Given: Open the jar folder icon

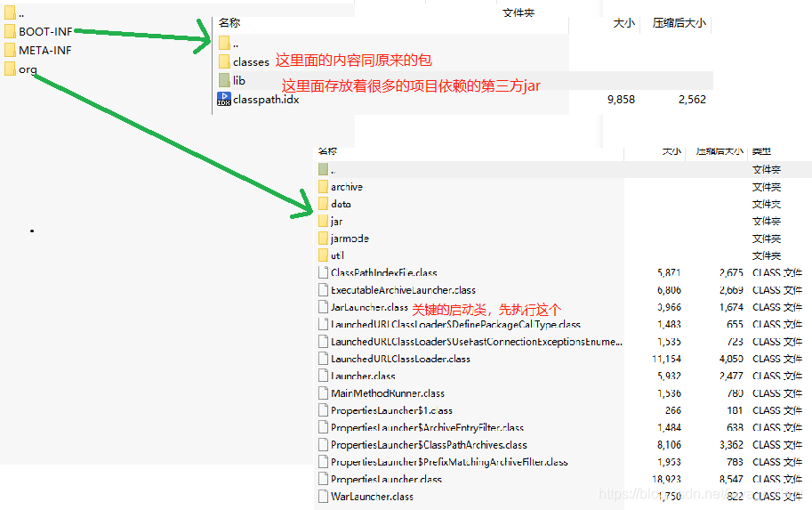Looking at the screenshot, I should [323, 222].
